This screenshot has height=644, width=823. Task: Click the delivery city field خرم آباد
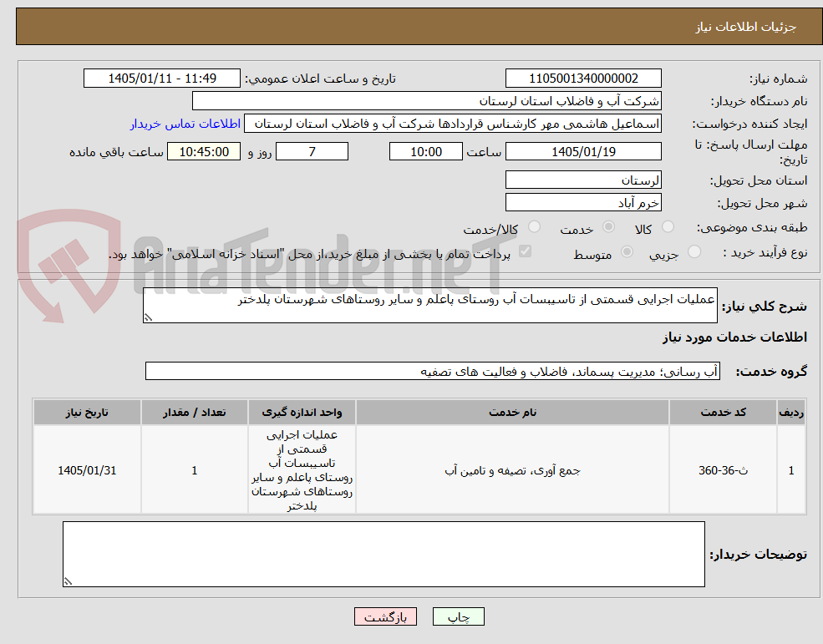click(583, 203)
